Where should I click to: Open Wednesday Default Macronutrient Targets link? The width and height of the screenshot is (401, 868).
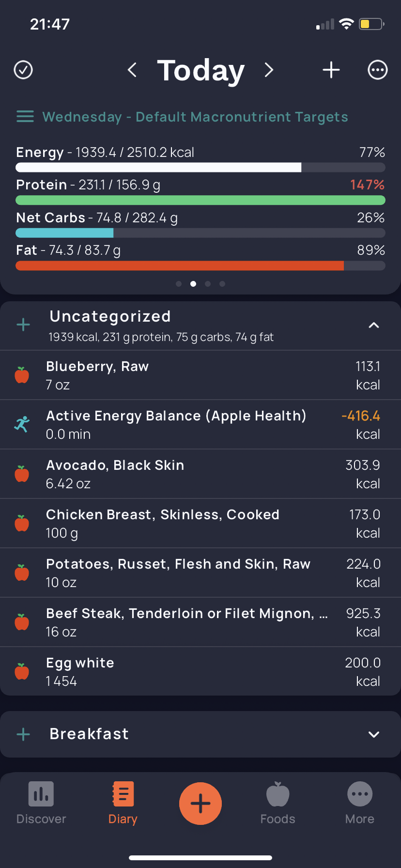pos(195,117)
